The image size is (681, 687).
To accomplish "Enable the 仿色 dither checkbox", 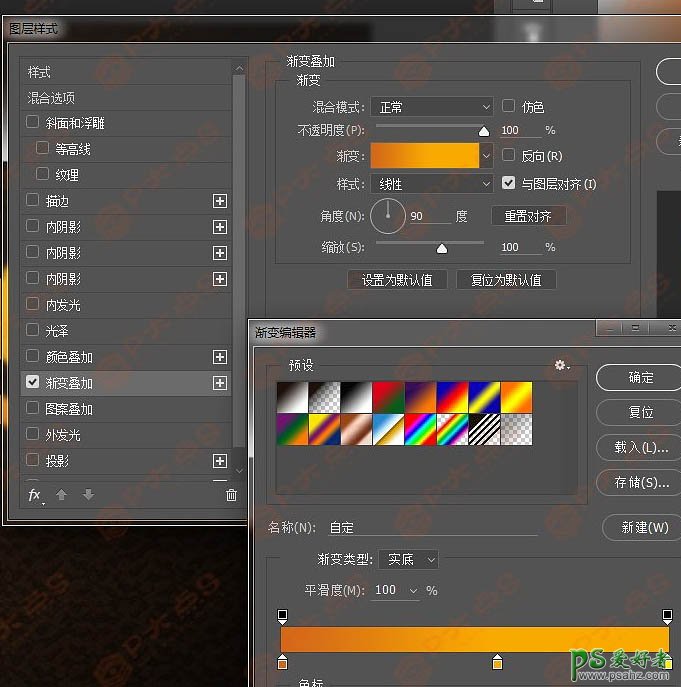I will pyautogui.click(x=509, y=106).
